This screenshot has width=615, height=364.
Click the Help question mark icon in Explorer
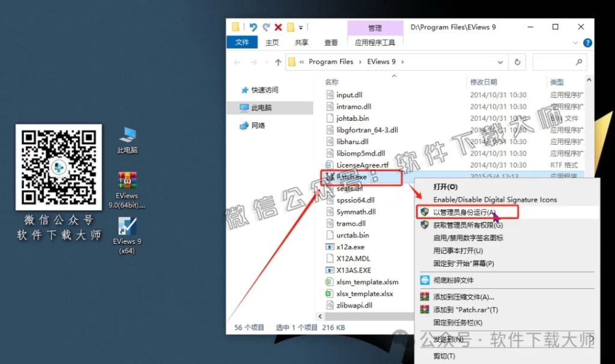[x=586, y=43]
